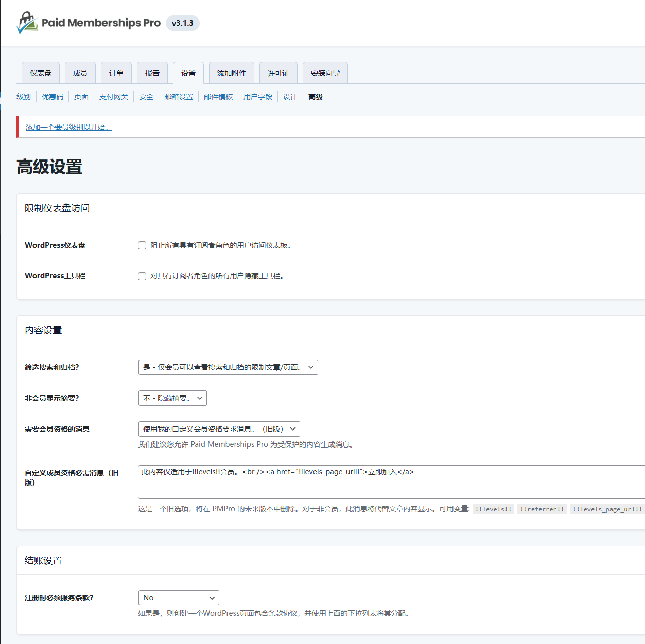Expand the 注册时必须服务条款 dropdown
The width and height of the screenshot is (645, 644).
pyautogui.click(x=179, y=598)
